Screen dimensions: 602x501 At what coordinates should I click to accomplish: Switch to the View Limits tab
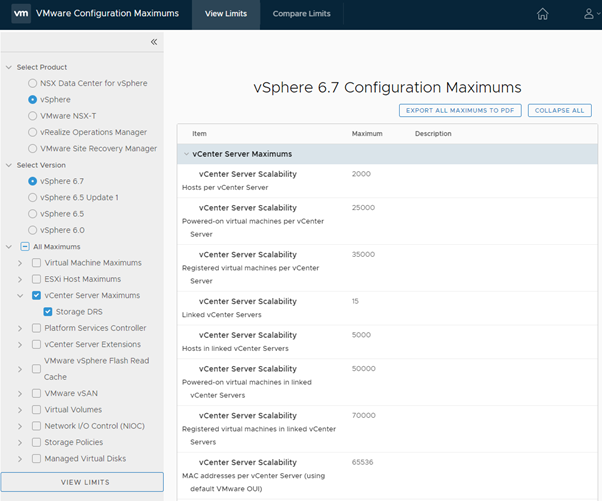pyautogui.click(x=226, y=14)
